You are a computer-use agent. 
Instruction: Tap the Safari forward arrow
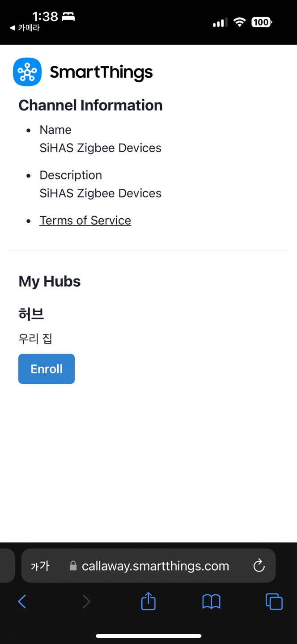86,602
